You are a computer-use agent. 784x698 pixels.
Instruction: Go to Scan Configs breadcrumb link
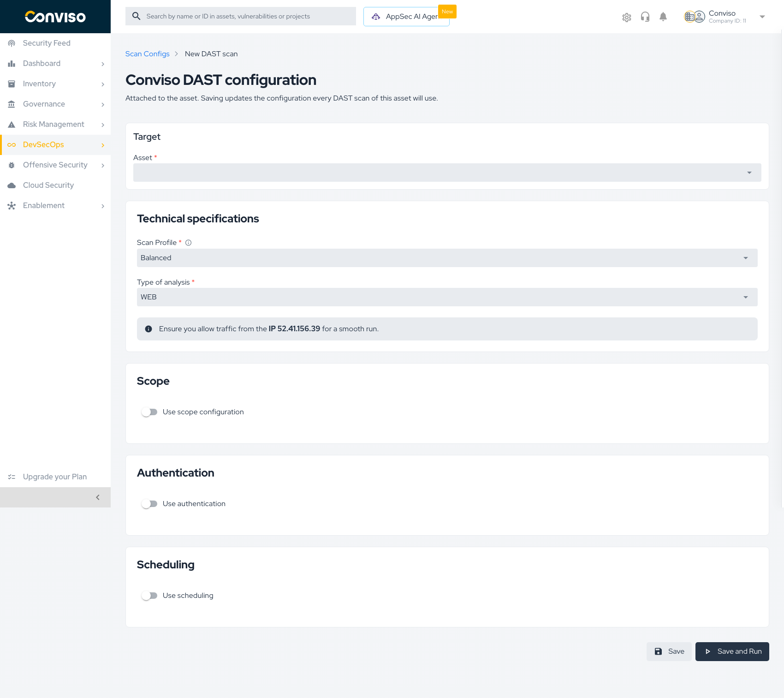coord(148,54)
